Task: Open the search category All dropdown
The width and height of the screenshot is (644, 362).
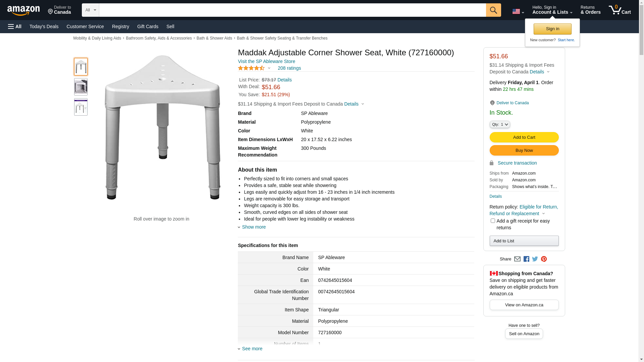Action: [91, 10]
